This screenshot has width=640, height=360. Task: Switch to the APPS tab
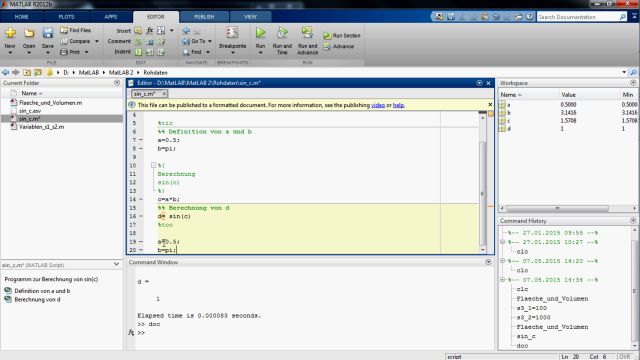111,17
